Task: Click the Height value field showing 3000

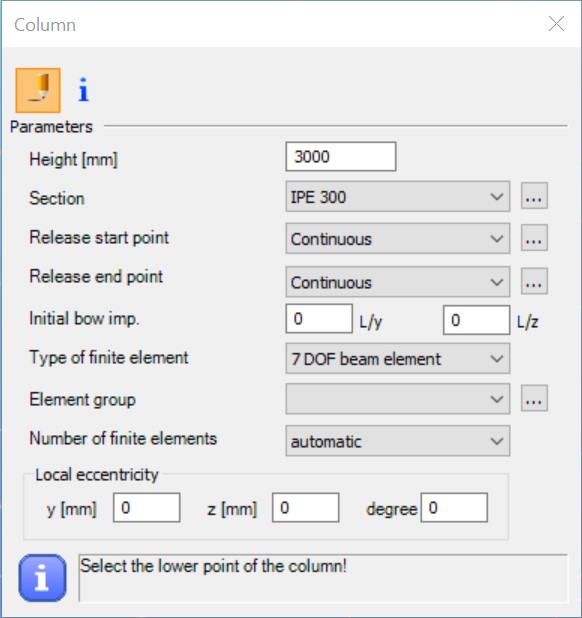Action: click(341, 156)
